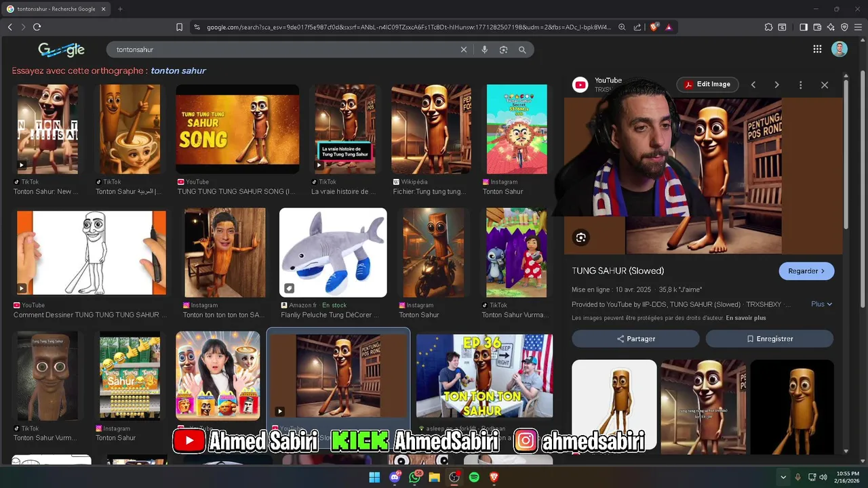Open the motorcycle Tonton Sahur Instagram image
Screen dimensions: 868x488
tap(434, 252)
